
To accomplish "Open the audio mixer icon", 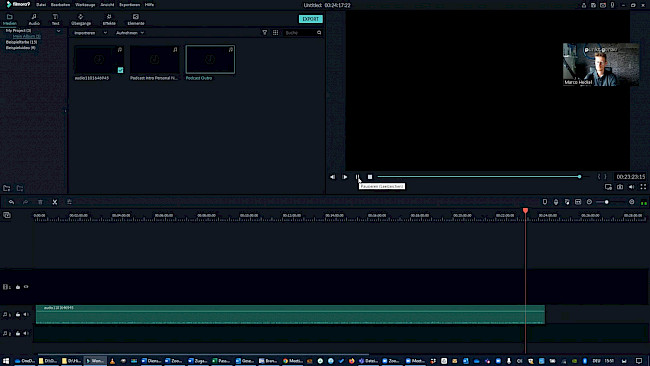I will (567, 202).
